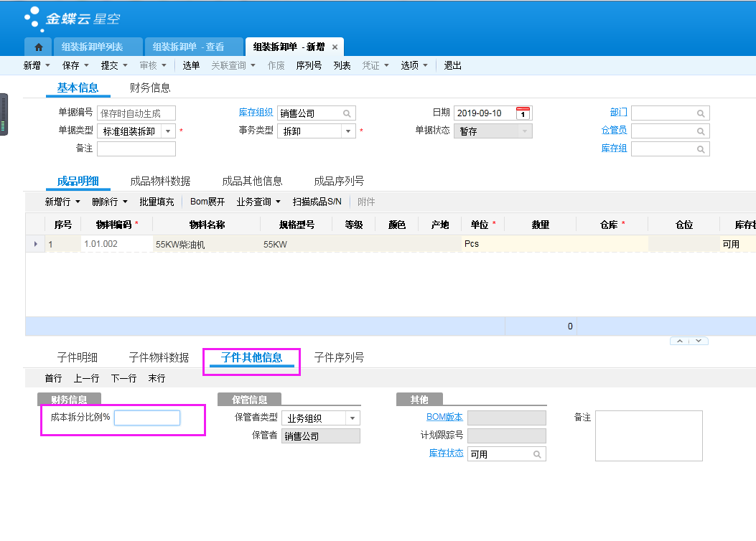Screen dimensions: 756x541
Task: Expand the 事务类型 dropdown
Action: click(x=348, y=131)
